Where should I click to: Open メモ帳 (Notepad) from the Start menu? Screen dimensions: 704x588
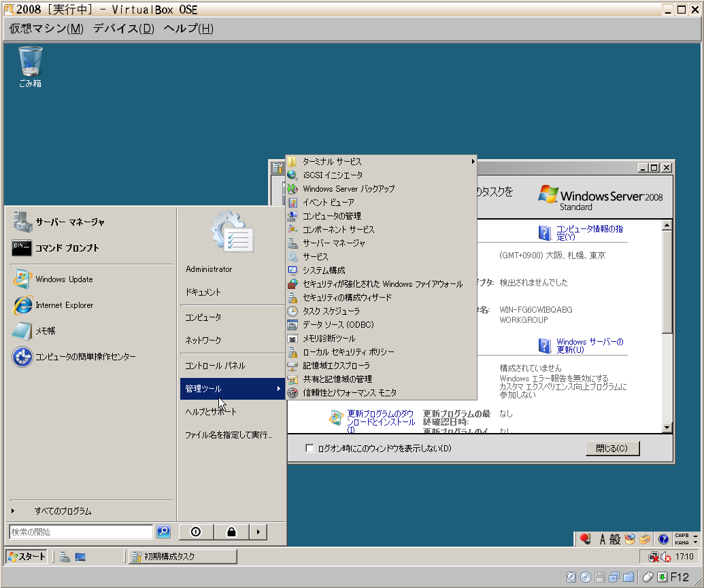[92, 331]
